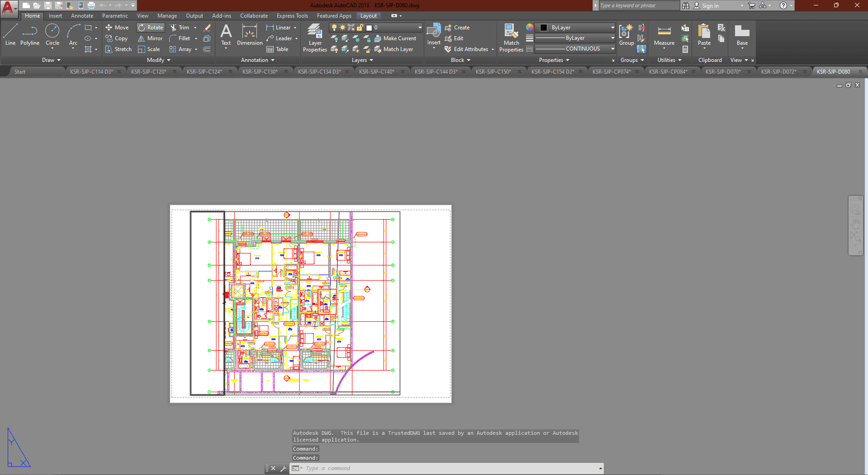Toggle Group Selection on/off button
The height and width of the screenshot is (475, 868).
(x=641, y=49)
